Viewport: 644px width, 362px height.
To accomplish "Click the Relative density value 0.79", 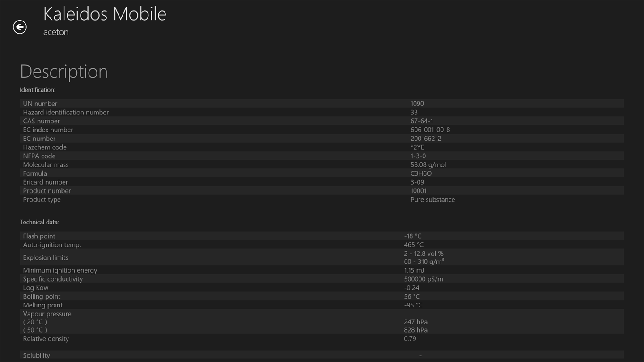I will 410,339.
